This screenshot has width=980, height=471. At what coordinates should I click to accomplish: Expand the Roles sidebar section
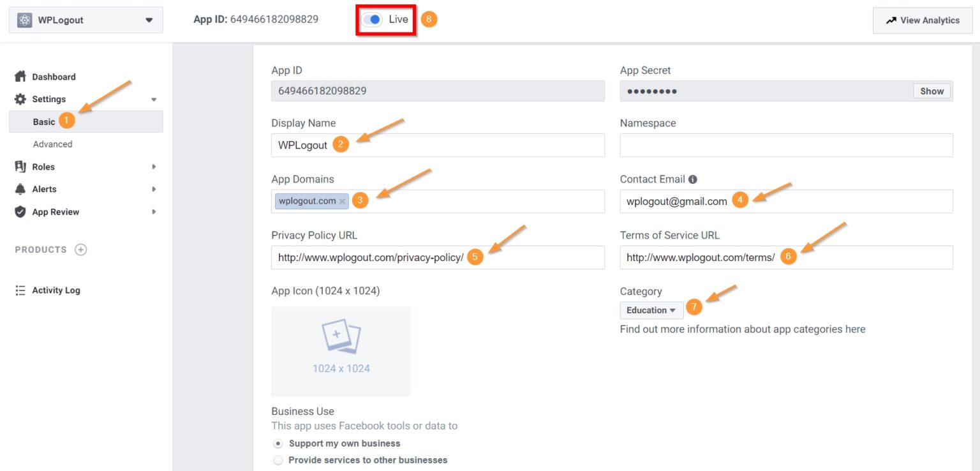(153, 166)
